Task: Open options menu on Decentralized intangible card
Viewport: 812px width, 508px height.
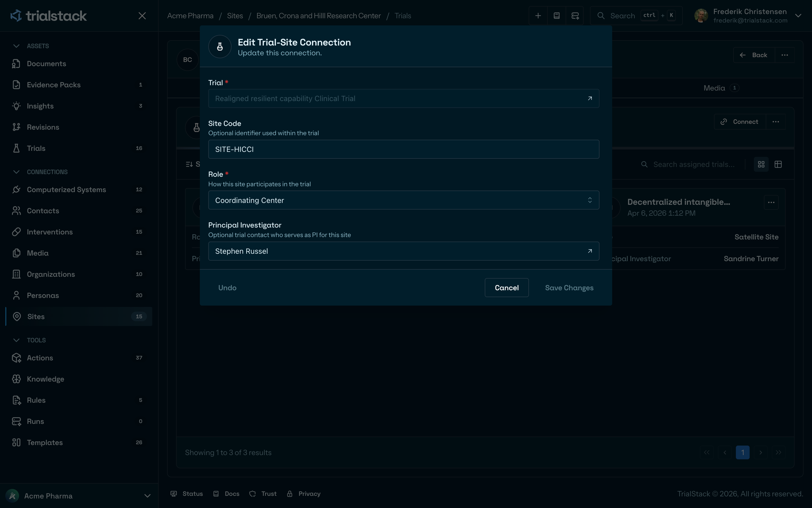Action: point(771,202)
